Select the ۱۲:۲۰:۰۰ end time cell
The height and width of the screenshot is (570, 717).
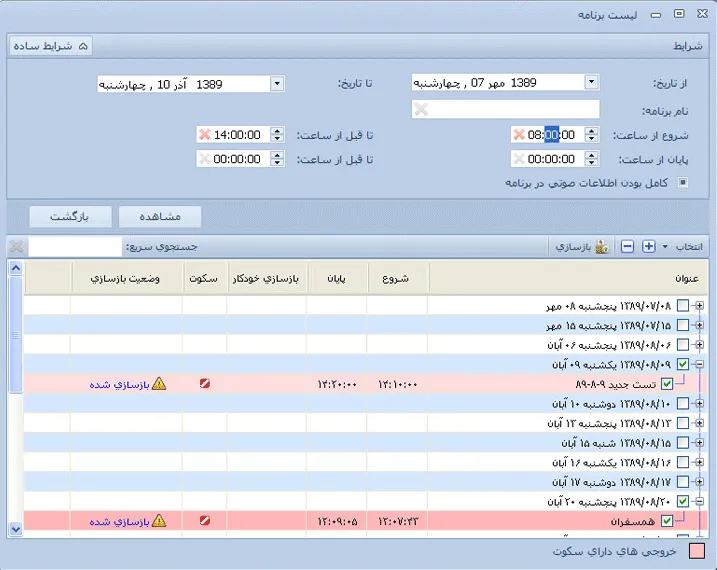337,384
